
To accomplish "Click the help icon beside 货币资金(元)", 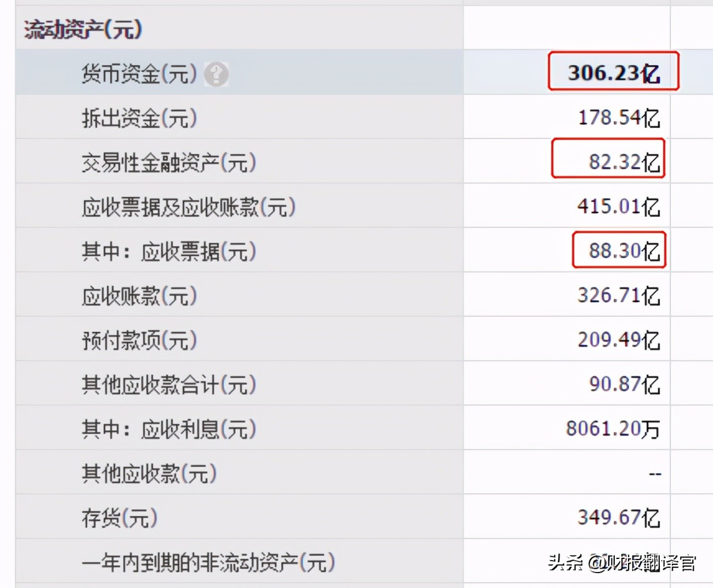I will tap(216, 73).
